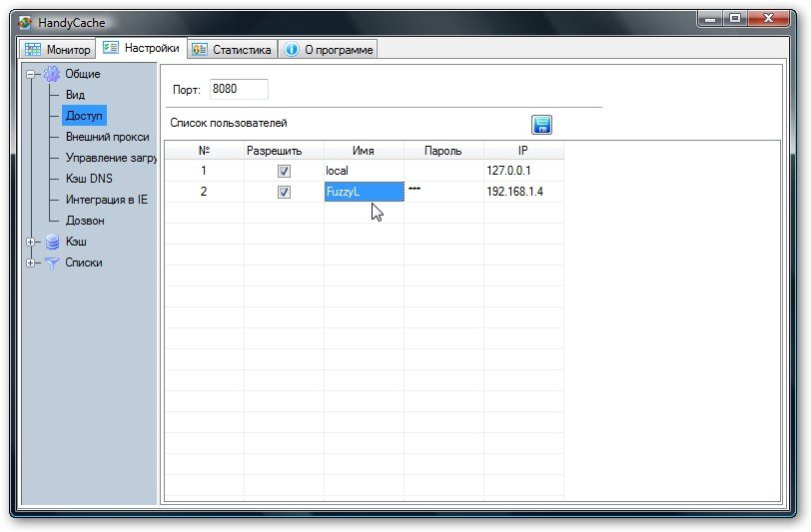Click the № column header

coord(205,151)
